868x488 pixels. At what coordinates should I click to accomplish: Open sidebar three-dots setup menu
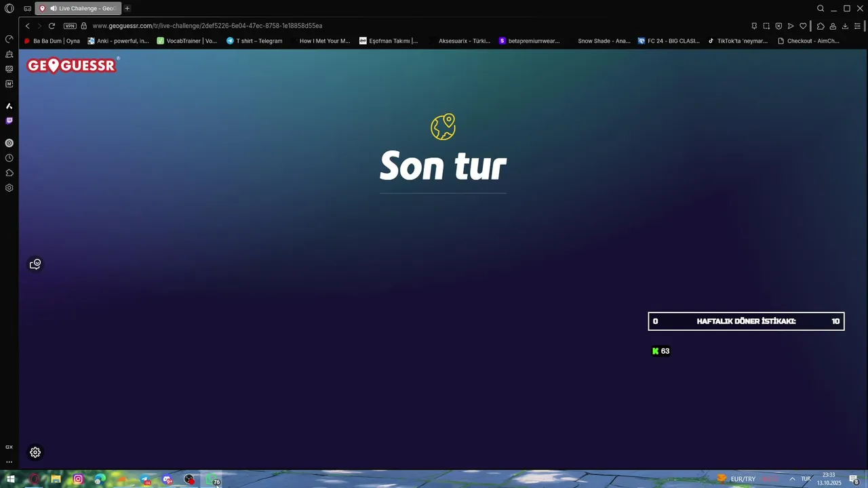[x=9, y=462]
